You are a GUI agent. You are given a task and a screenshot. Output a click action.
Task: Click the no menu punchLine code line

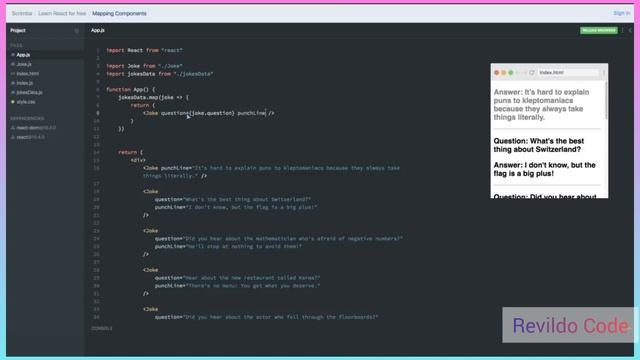coord(238,286)
